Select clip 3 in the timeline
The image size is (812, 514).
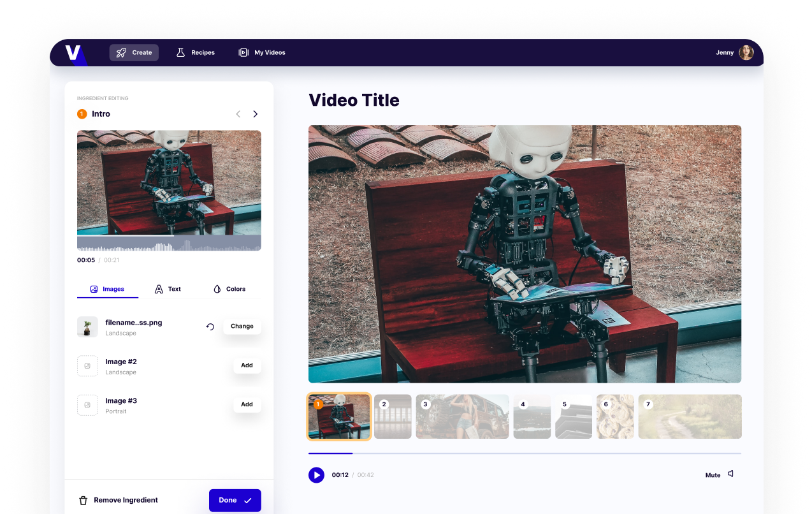click(463, 416)
